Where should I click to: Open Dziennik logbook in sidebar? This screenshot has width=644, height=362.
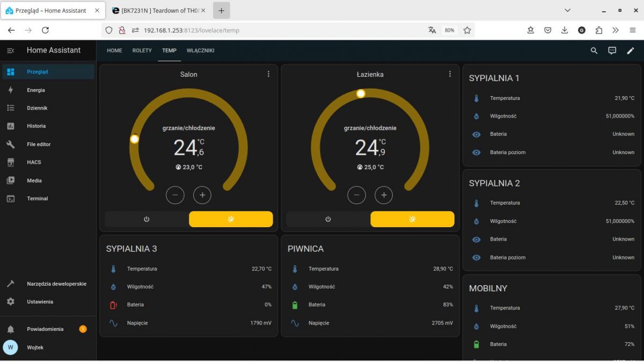(x=48, y=108)
